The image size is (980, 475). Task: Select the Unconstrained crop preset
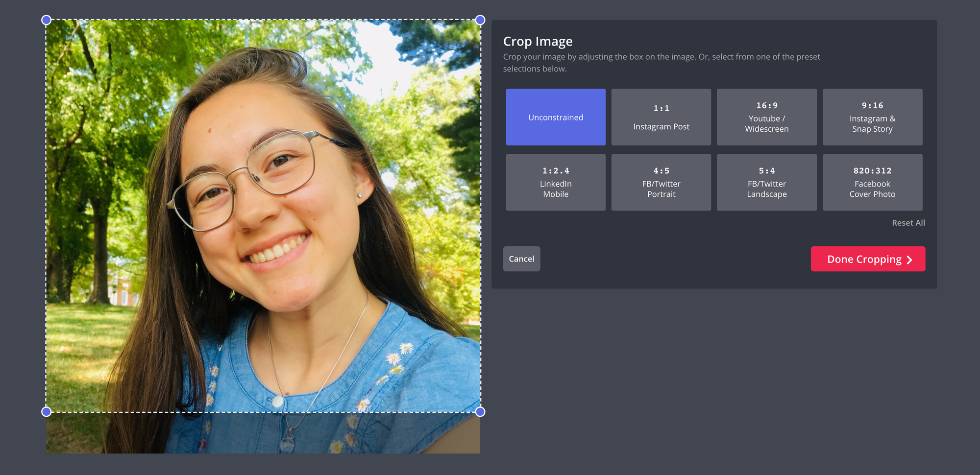point(556,117)
